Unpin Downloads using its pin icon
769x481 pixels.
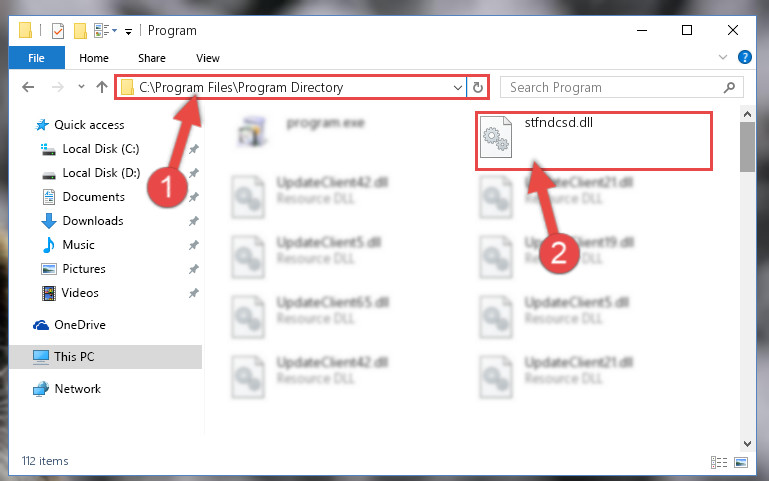click(x=194, y=221)
